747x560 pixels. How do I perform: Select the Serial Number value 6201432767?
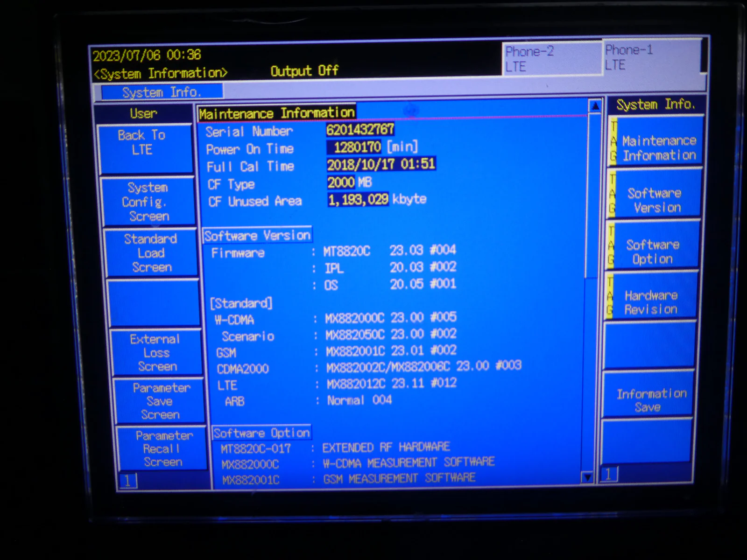coord(360,129)
